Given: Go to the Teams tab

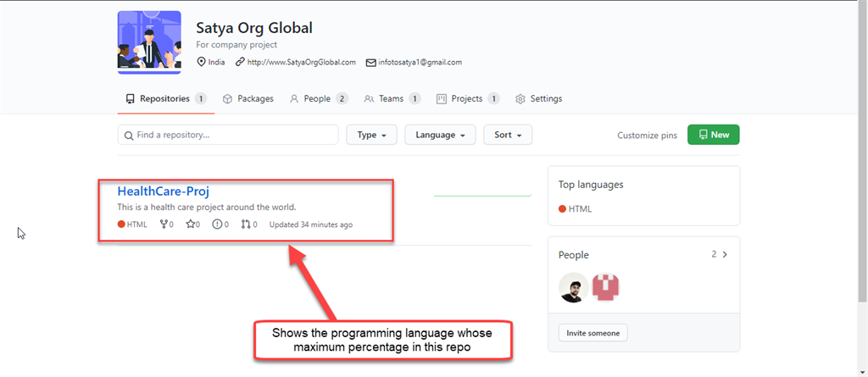Looking at the screenshot, I should 392,98.
